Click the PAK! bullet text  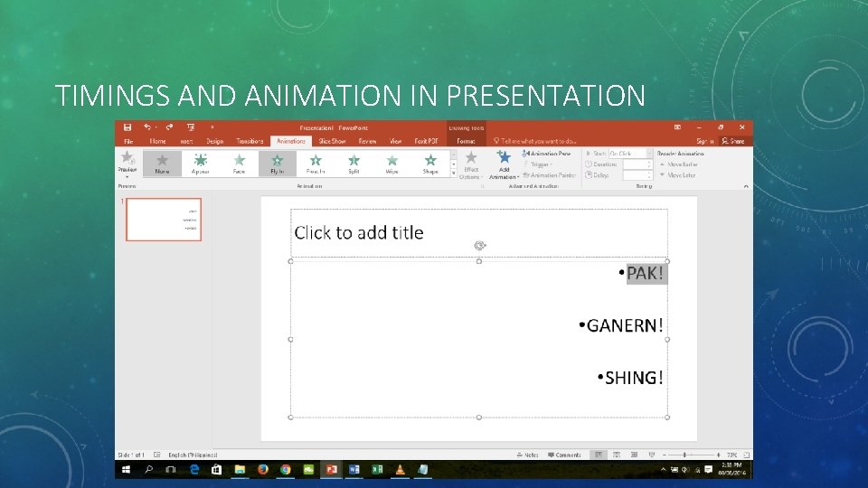click(x=645, y=273)
